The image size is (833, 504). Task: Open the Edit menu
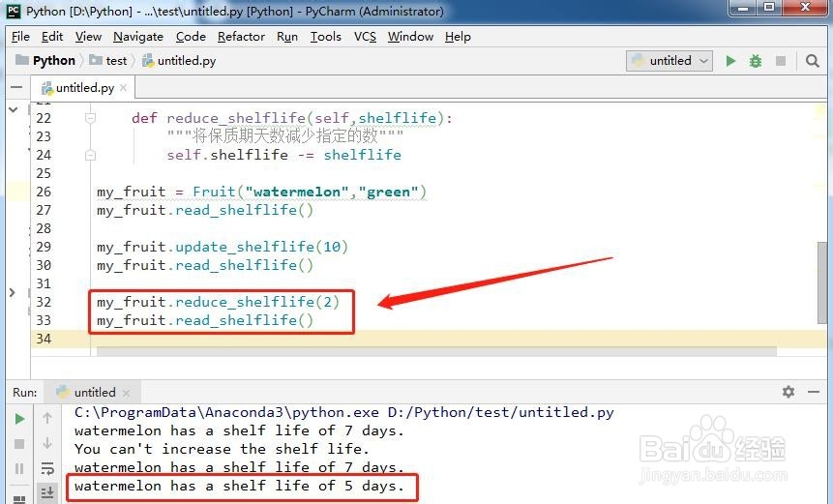click(x=52, y=37)
